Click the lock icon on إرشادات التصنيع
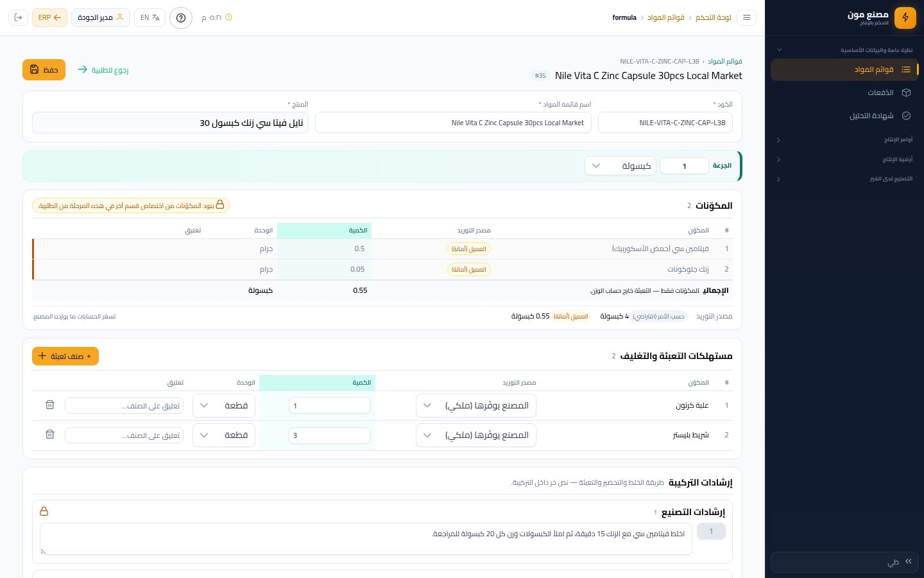924x578 pixels. (x=44, y=511)
